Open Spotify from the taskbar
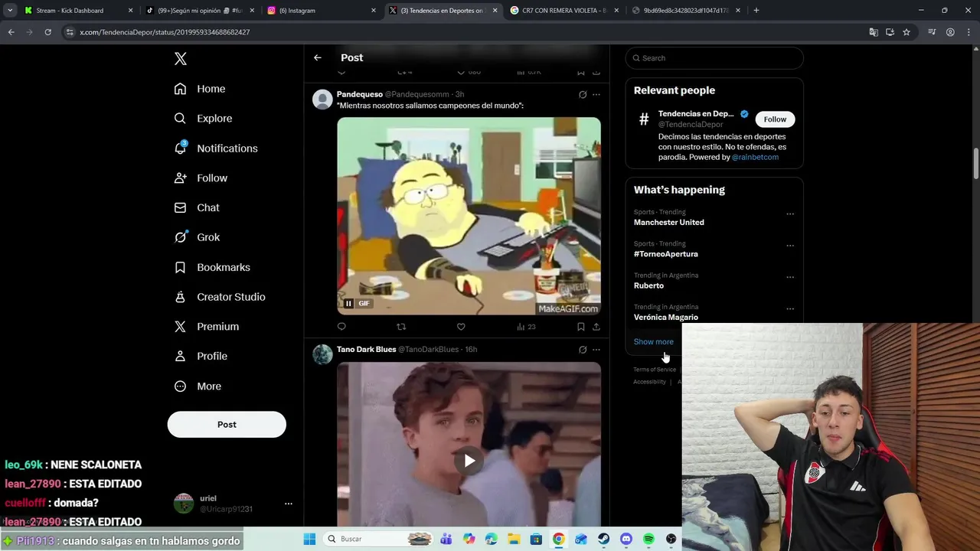The height and width of the screenshot is (551, 980). pyautogui.click(x=648, y=540)
